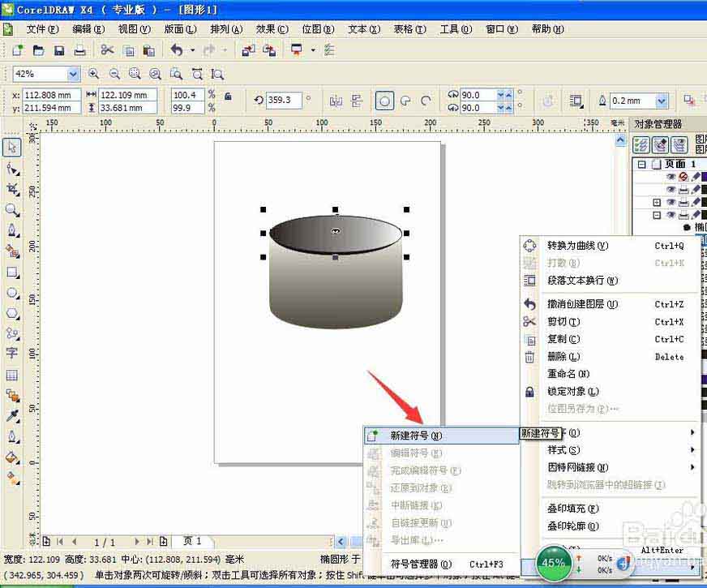Click the Undo arrow icon
This screenshot has height=588, width=707.
point(176,50)
